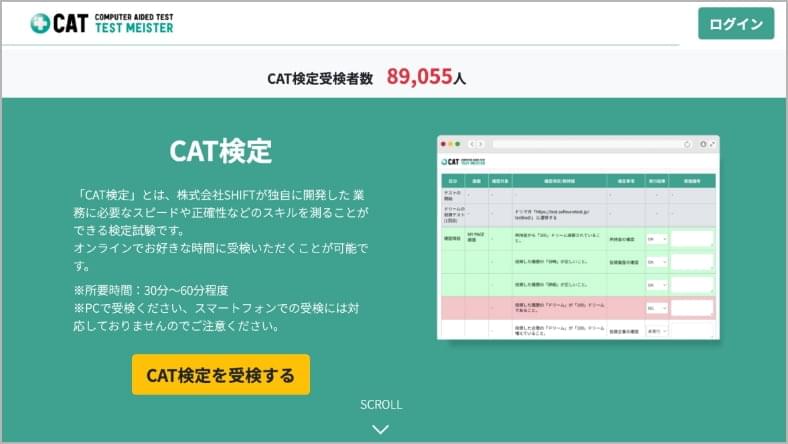This screenshot has width=788, height=444.
Task: Click the green traffic light dot in the mockup
Action: tap(459, 144)
